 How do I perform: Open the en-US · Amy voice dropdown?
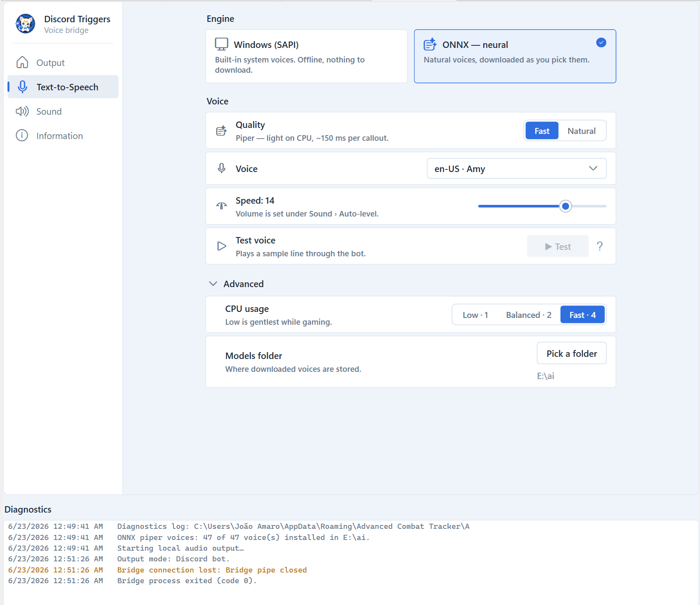[516, 169]
